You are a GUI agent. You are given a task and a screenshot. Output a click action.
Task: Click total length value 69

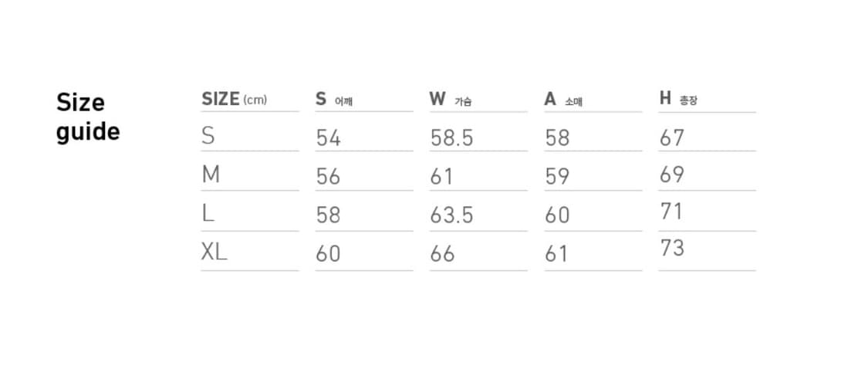click(x=671, y=175)
